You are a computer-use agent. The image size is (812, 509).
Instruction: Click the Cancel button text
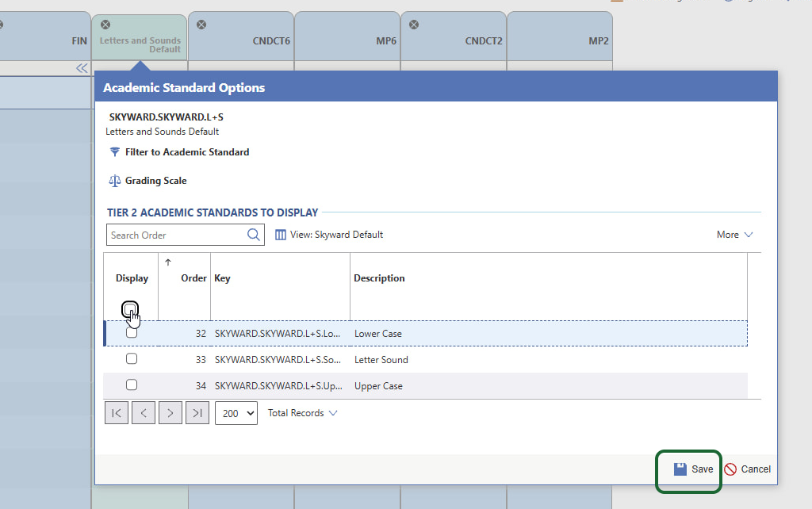pos(756,469)
